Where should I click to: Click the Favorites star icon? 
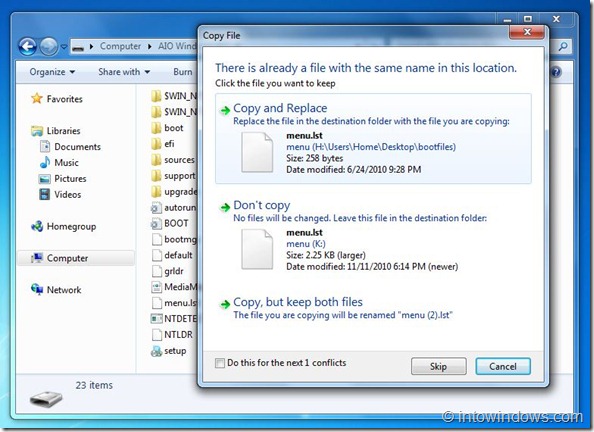coord(37,99)
